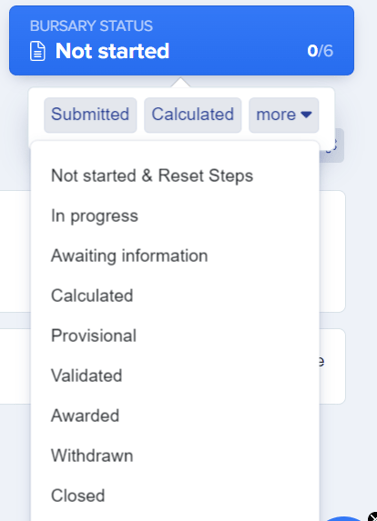Mark the bursary as Validated
Viewport: 377px width, 521px height.
[87, 376]
